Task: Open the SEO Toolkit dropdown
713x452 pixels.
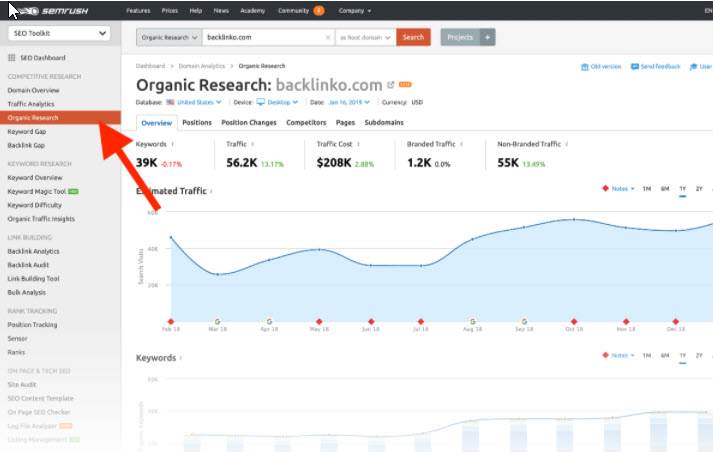Action: click(x=58, y=33)
